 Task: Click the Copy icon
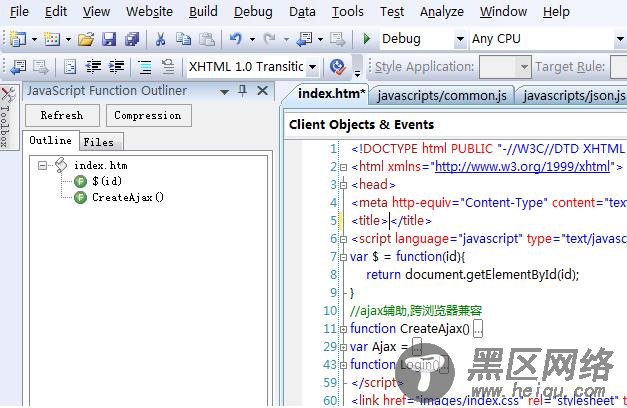(184, 39)
